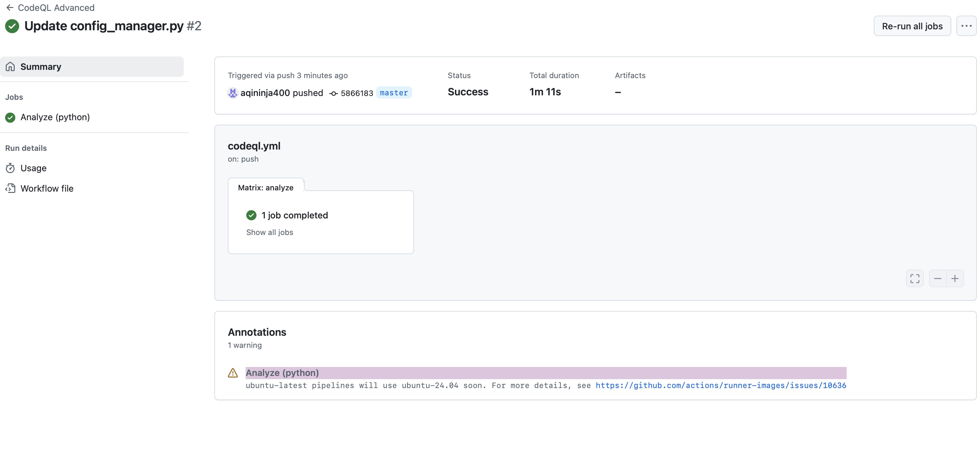Click the warning triangle icon in Annotations
Viewport: 980px width, 470px height.
(x=233, y=373)
